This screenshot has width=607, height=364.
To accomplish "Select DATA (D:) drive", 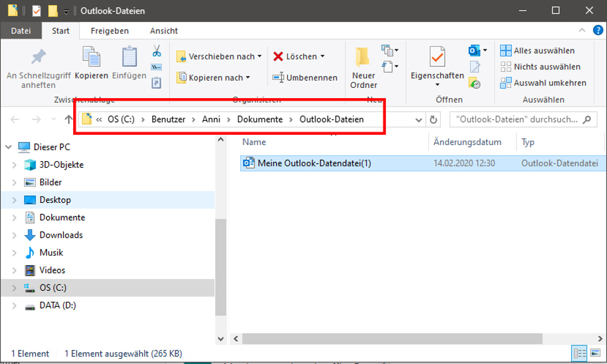I will 57,306.
